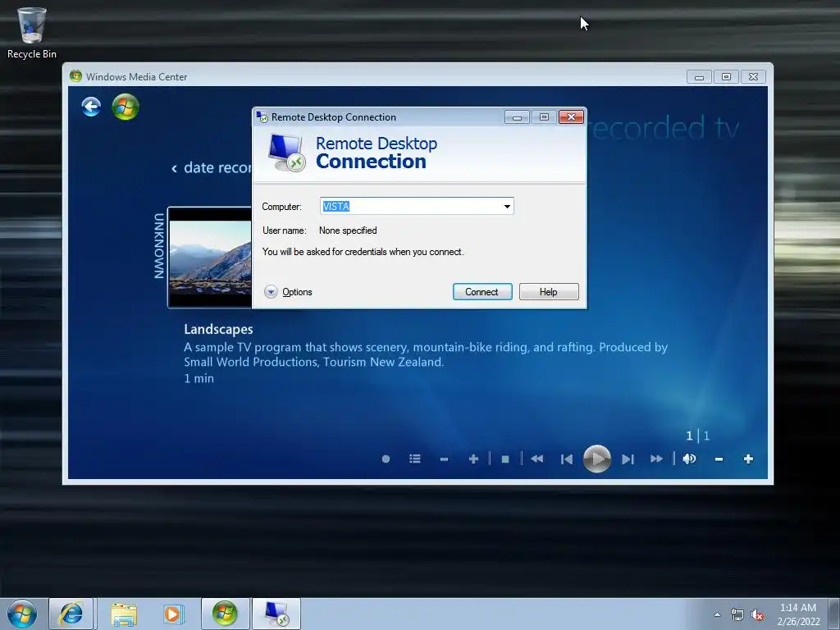Open the clock showing 1:14 AM
Screen dimensions: 840x630
(798, 614)
